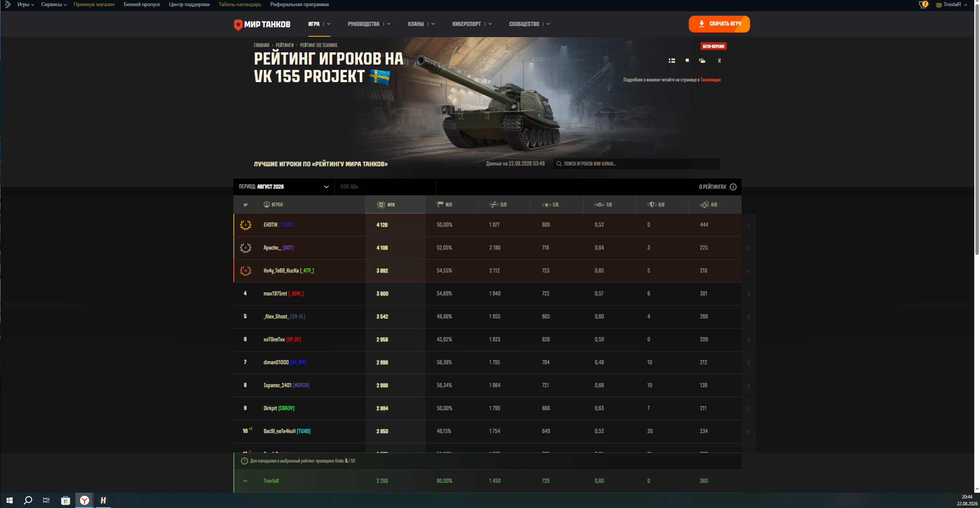Click the magnifier icon in player search
The width and height of the screenshot is (980, 508).
coord(559,164)
